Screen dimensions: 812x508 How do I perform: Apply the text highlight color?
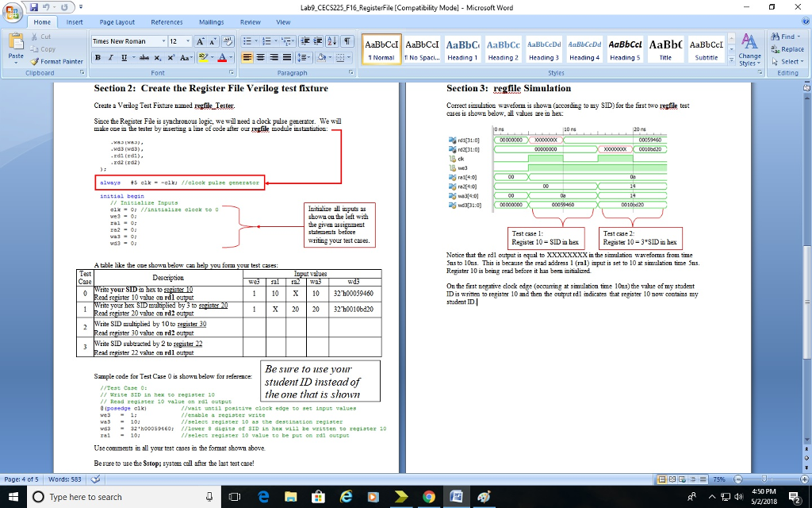[203, 57]
